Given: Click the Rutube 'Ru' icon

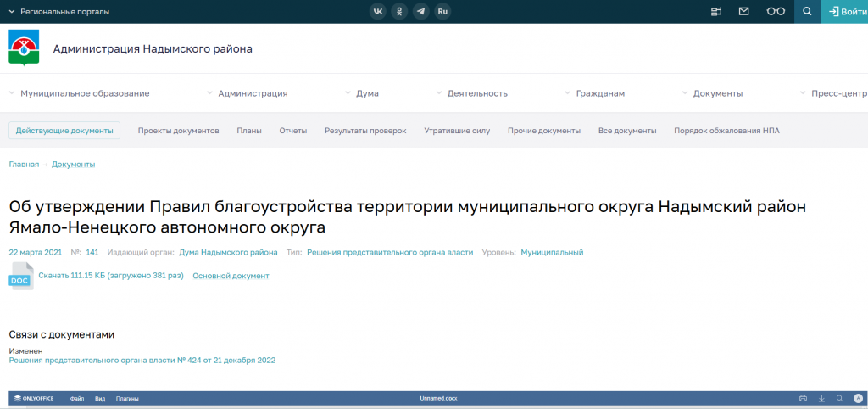Looking at the screenshot, I should click(x=442, y=12).
